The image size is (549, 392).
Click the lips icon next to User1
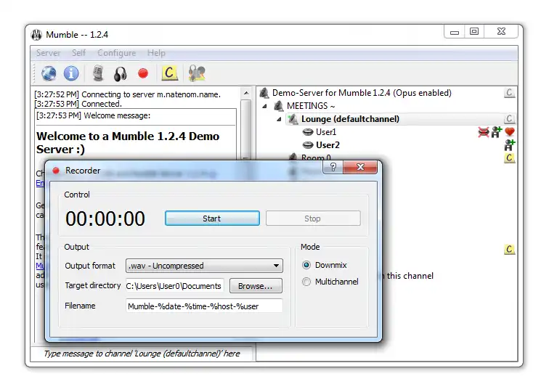(308, 132)
